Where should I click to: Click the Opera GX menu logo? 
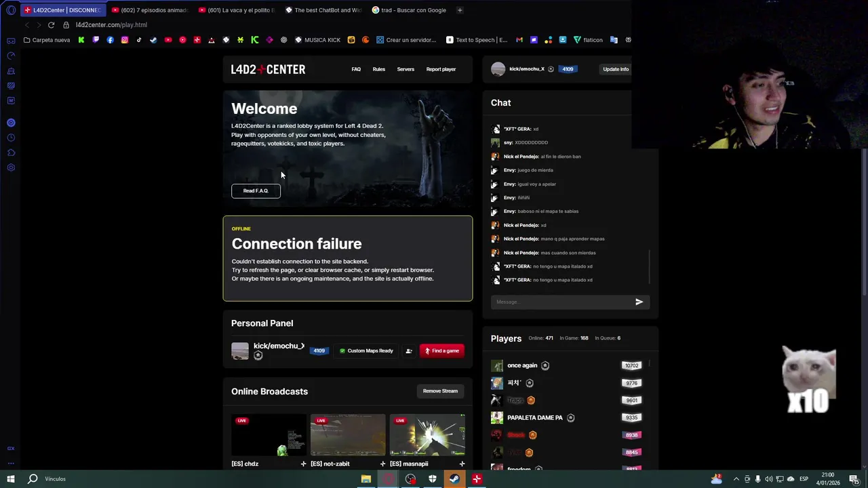pos(10,10)
